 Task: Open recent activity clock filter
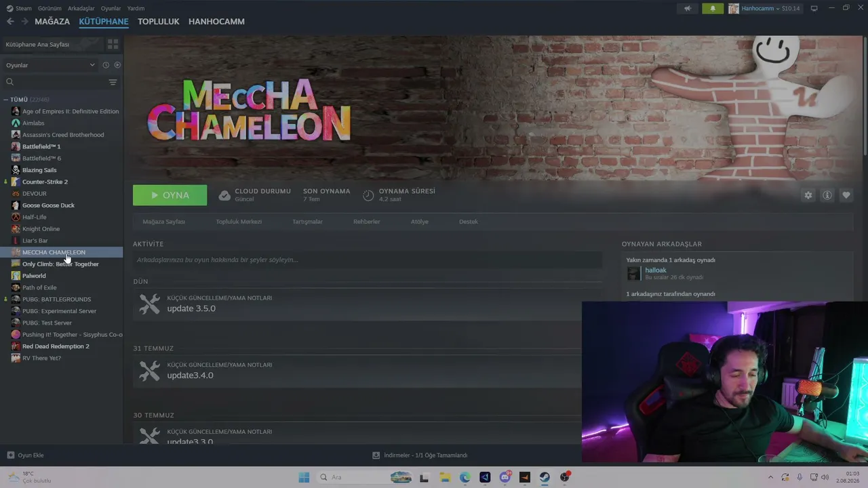pyautogui.click(x=106, y=65)
